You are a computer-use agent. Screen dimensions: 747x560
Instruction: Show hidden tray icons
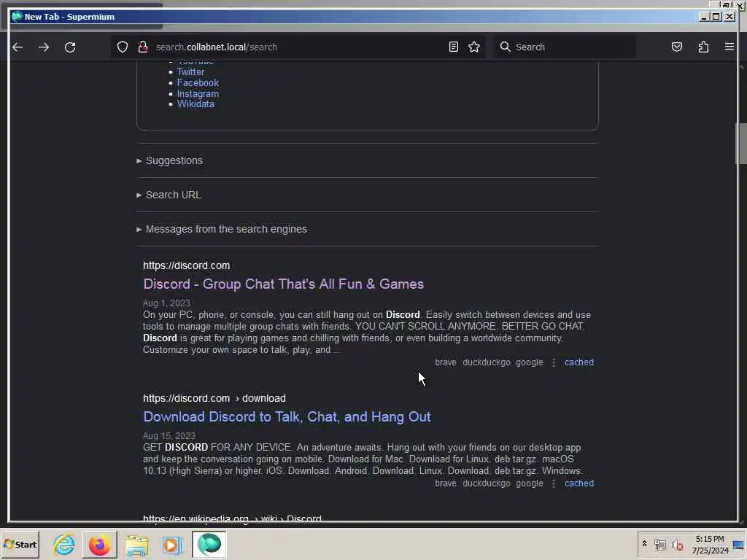coord(644,544)
